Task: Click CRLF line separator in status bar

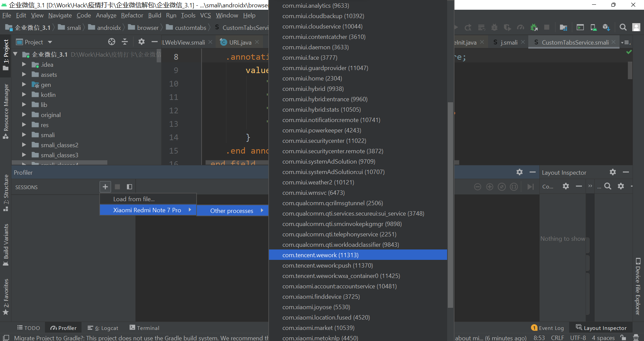Action: pos(557,338)
